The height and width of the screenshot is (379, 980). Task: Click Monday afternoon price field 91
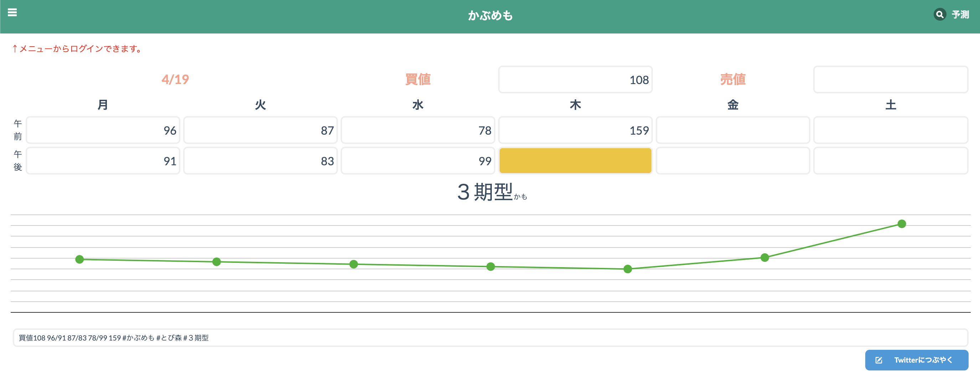pos(103,161)
